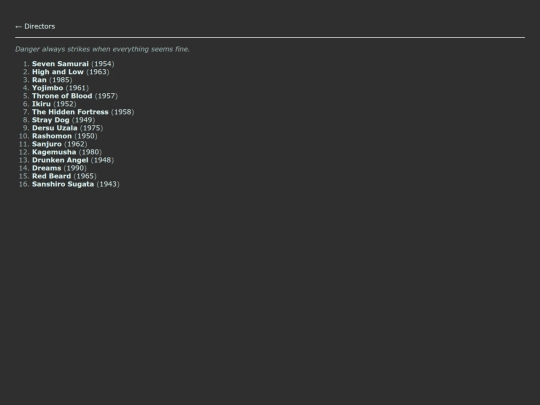Open the Red Beard entry
Image resolution: width=540 pixels, height=405 pixels.
[x=52, y=176]
